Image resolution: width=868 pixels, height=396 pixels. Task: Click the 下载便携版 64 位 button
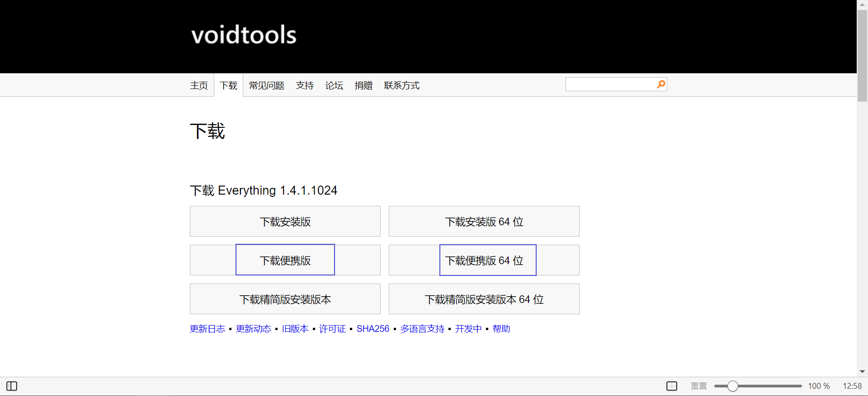[x=484, y=260]
